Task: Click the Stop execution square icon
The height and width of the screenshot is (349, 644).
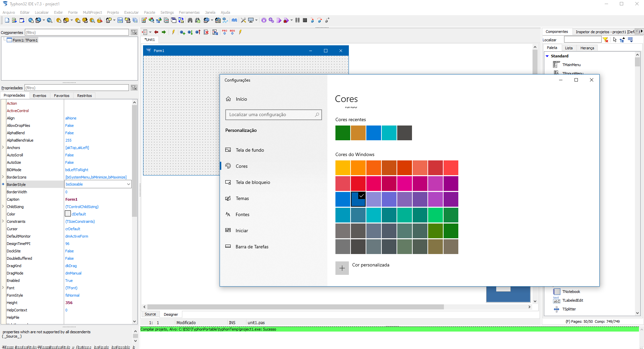Action: point(305,20)
